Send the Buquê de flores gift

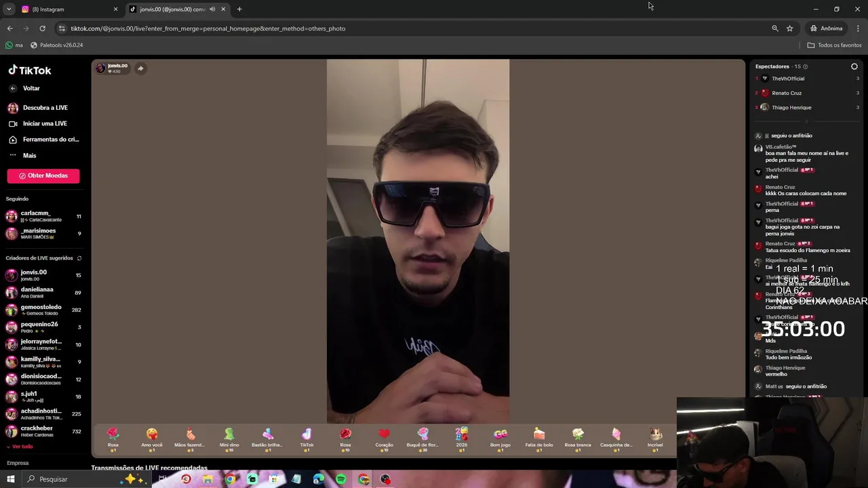coord(422,439)
